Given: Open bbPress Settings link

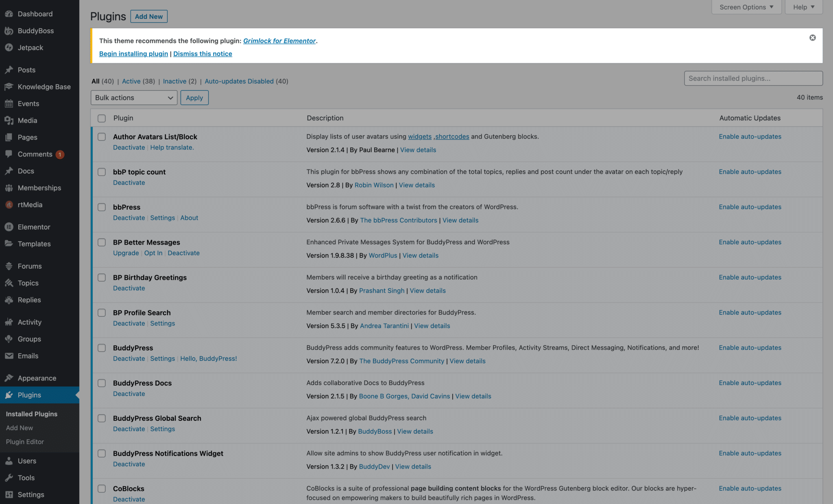Looking at the screenshot, I should pyautogui.click(x=162, y=218).
